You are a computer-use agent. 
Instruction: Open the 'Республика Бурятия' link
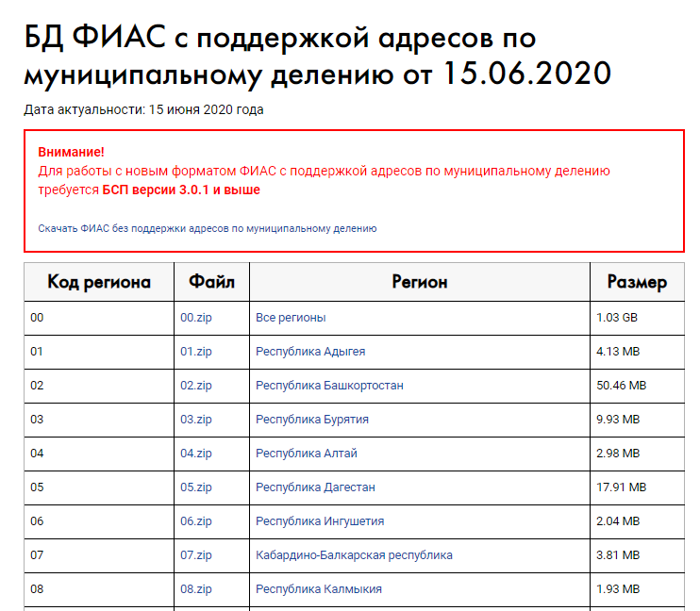312,420
